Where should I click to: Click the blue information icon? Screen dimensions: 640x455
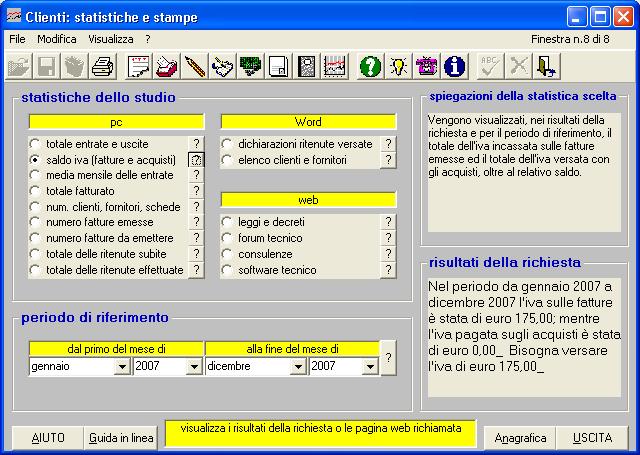(x=455, y=66)
